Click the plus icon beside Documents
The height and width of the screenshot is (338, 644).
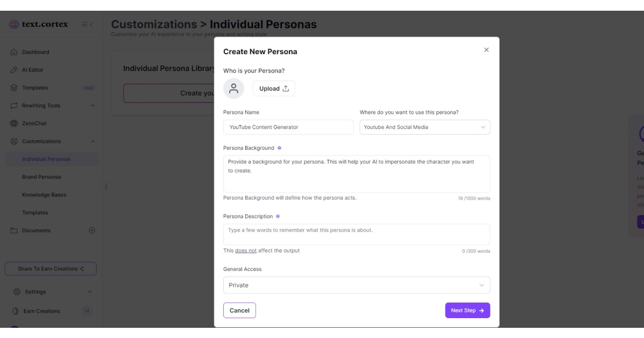[92, 231]
